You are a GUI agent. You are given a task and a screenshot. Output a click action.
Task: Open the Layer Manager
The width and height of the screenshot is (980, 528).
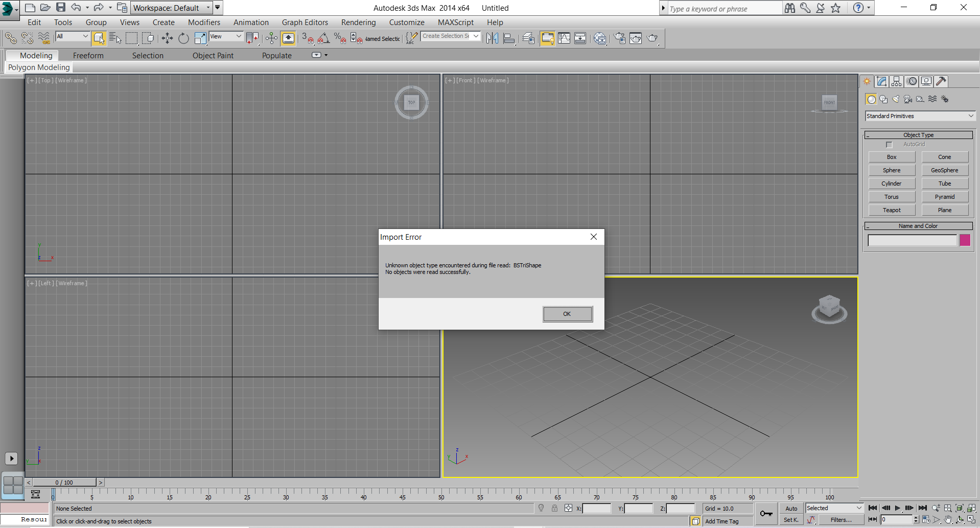pos(528,38)
